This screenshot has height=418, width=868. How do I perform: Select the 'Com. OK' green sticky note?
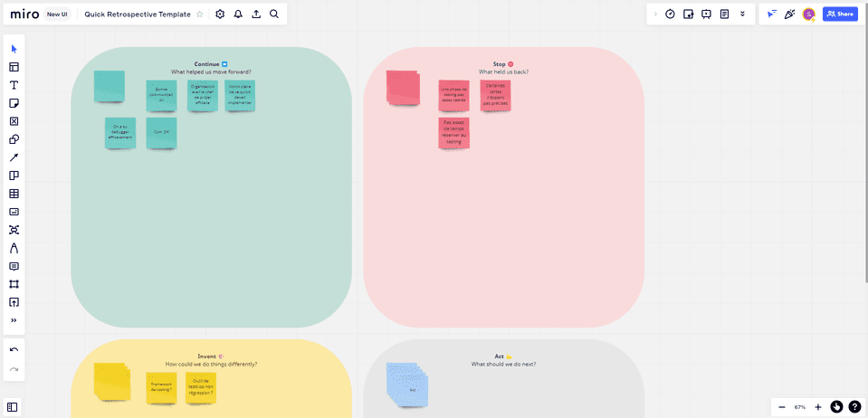click(162, 133)
